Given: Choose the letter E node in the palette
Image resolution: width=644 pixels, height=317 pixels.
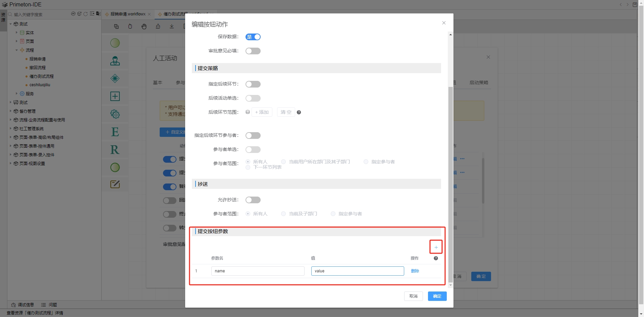Looking at the screenshot, I should [x=115, y=132].
